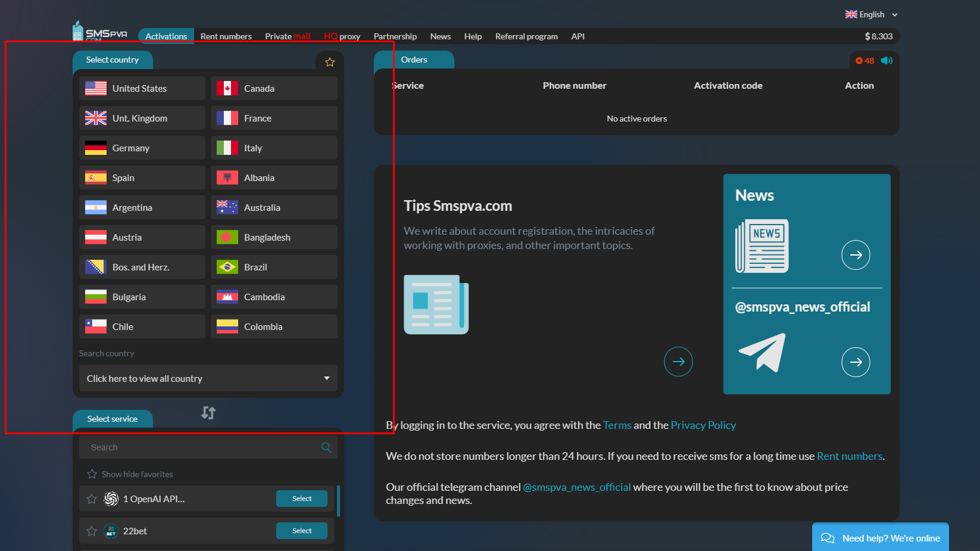980x551 pixels.
Task: Open Partnership menu item
Action: 395,36
